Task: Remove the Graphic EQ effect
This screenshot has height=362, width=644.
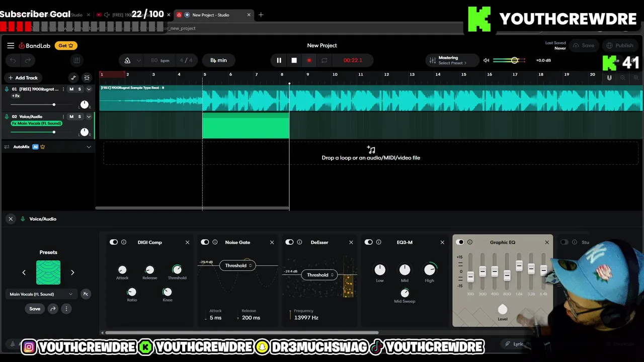Action: pos(547,242)
